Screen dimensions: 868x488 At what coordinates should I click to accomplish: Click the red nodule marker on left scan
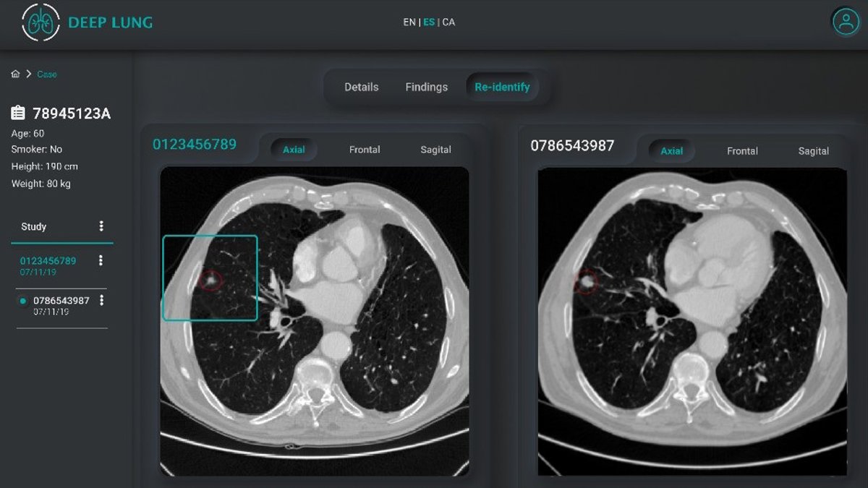[210, 279]
